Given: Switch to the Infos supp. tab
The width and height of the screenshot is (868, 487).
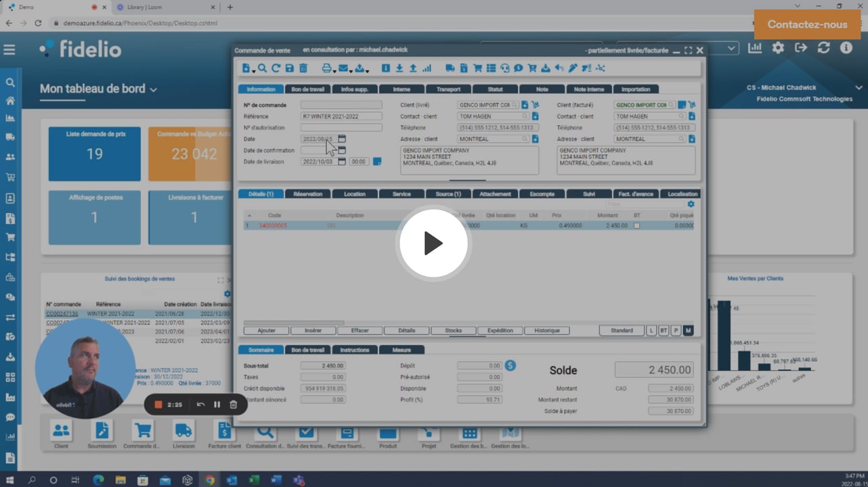Looking at the screenshot, I should [x=355, y=89].
